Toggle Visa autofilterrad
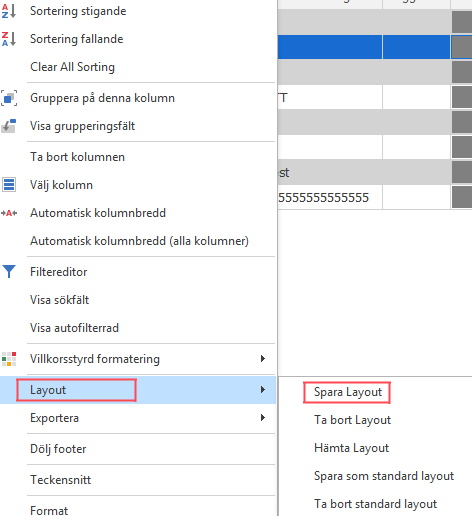The width and height of the screenshot is (472, 516). click(x=74, y=328)
